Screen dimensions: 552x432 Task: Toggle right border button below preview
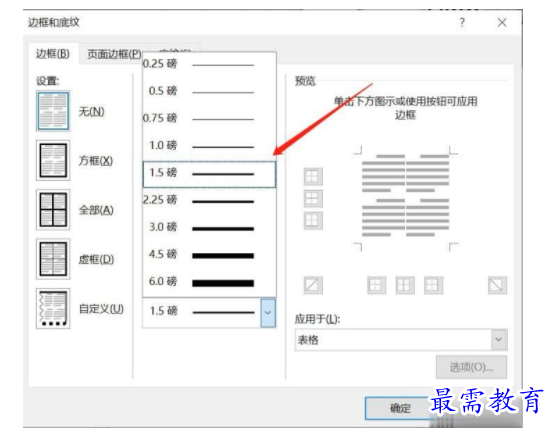tap(433, 285)
